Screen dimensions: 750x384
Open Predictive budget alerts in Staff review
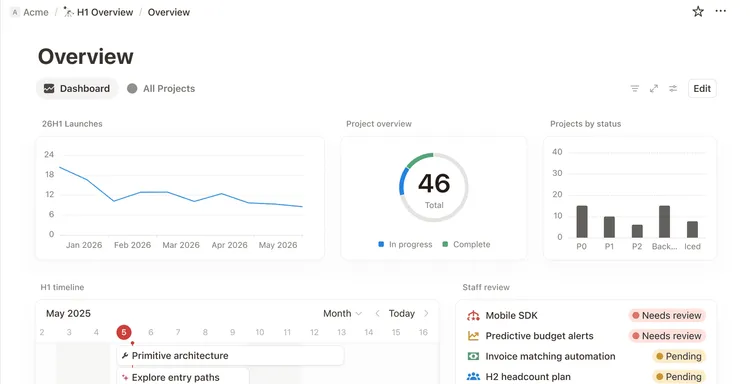[x=539, y=336]
